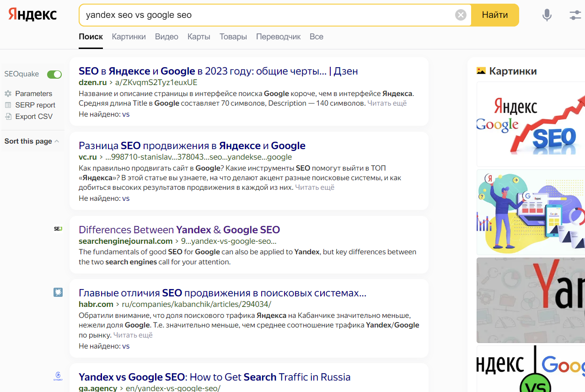Switch to the Картинки tab
Viewport: 585px width, 392px height.
coord(129,37)
